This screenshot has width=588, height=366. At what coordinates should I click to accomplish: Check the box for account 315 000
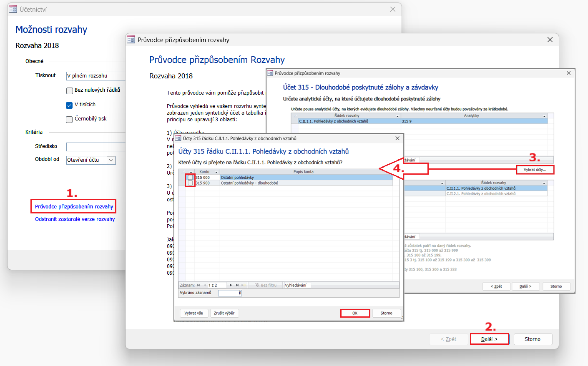pos(190,178)
